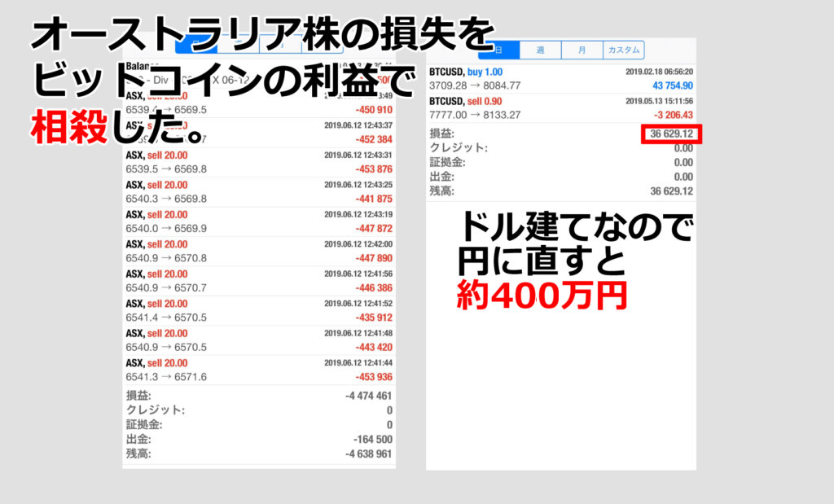The height and width of the screenshot is (504, 834).
Task: Choose the カスタム custom range tab
Action: [x=623, y=50]
